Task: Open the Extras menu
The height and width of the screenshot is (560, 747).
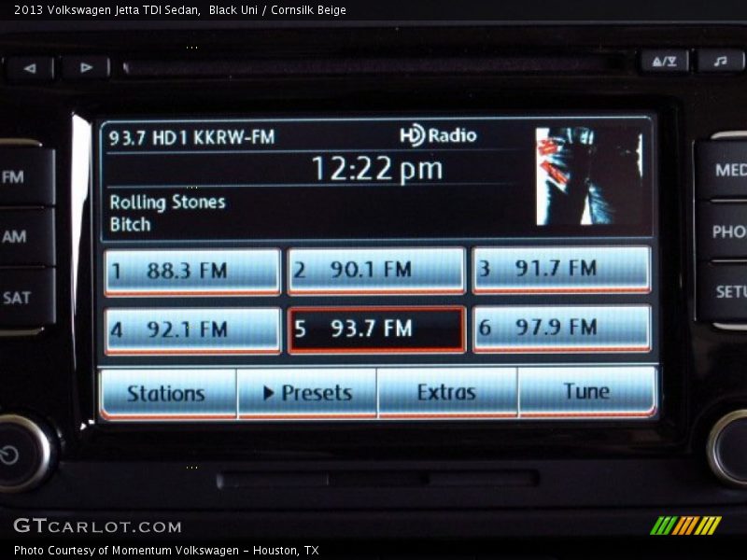Action: [x=446, y=392]
